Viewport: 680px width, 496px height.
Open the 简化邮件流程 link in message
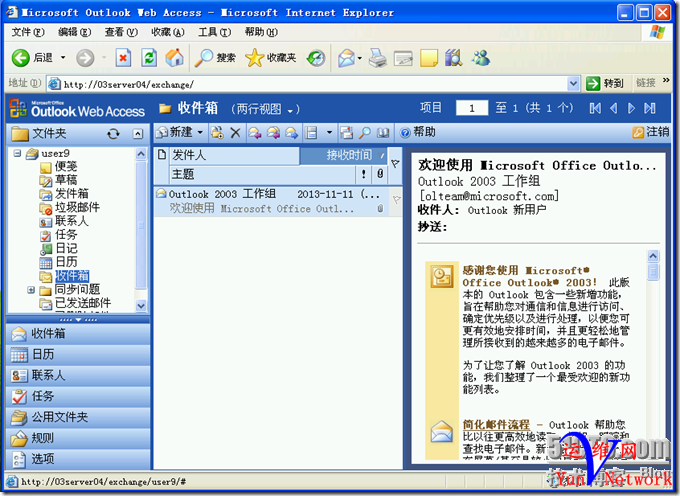point(496,424)
